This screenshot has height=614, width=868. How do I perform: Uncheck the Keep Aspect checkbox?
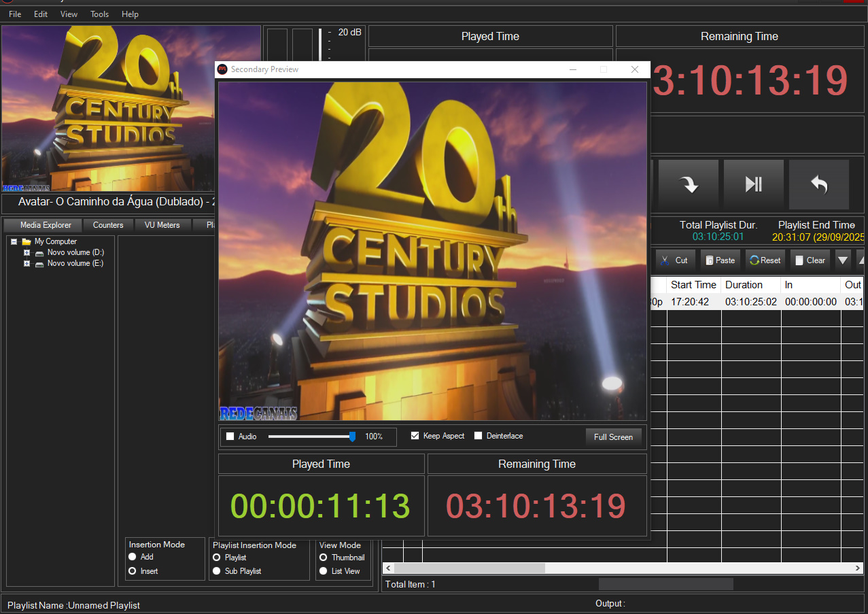point(415,436)
